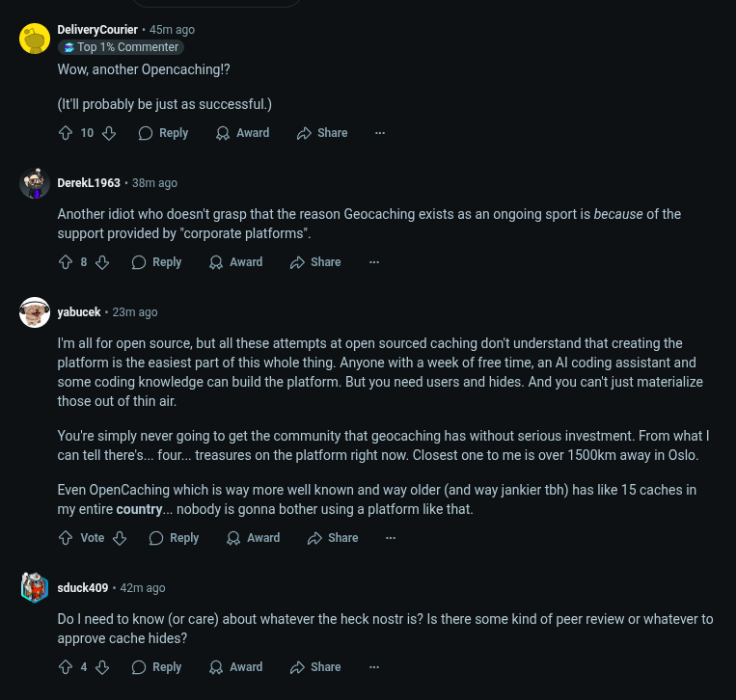Click DerekL1963's avatar thumbnail
736x700 pixels.
[x=35, y=183]
